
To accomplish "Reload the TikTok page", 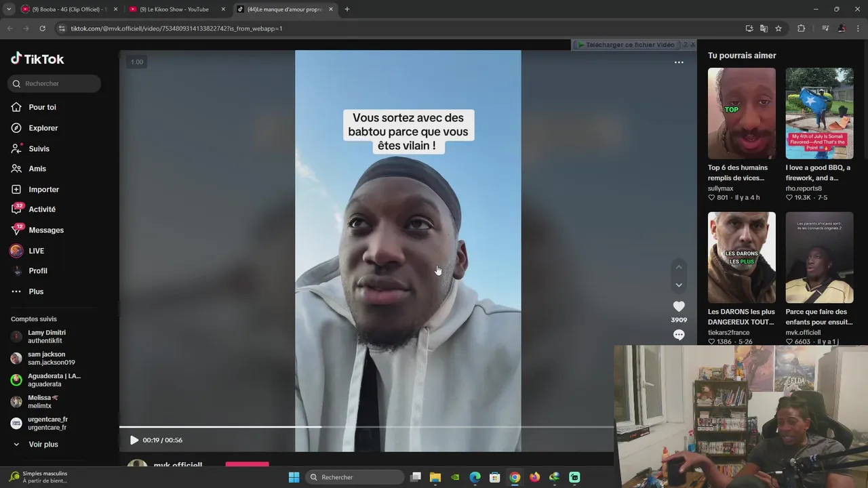I will click(42, 28).
